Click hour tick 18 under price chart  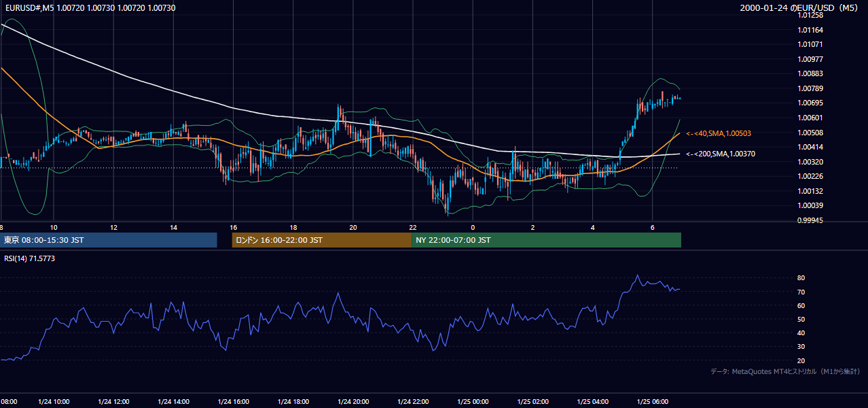pyautogui.click(x=293, y=227)
